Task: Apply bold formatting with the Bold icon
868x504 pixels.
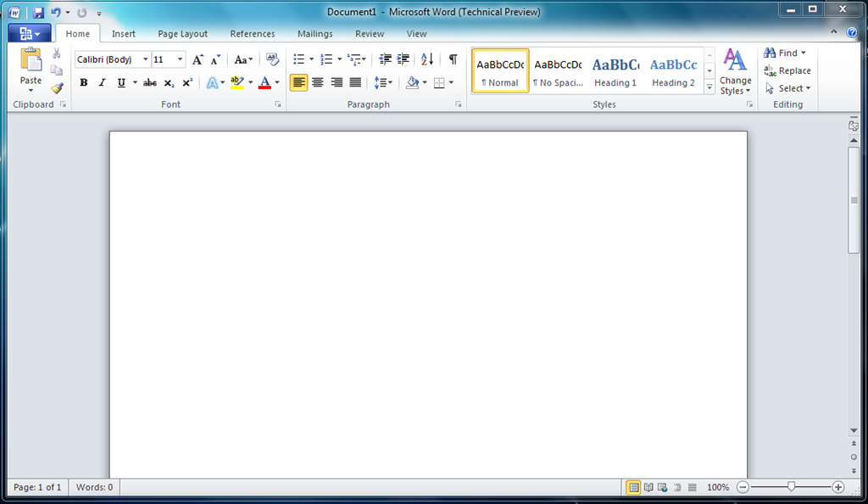Action: (83, 82)
